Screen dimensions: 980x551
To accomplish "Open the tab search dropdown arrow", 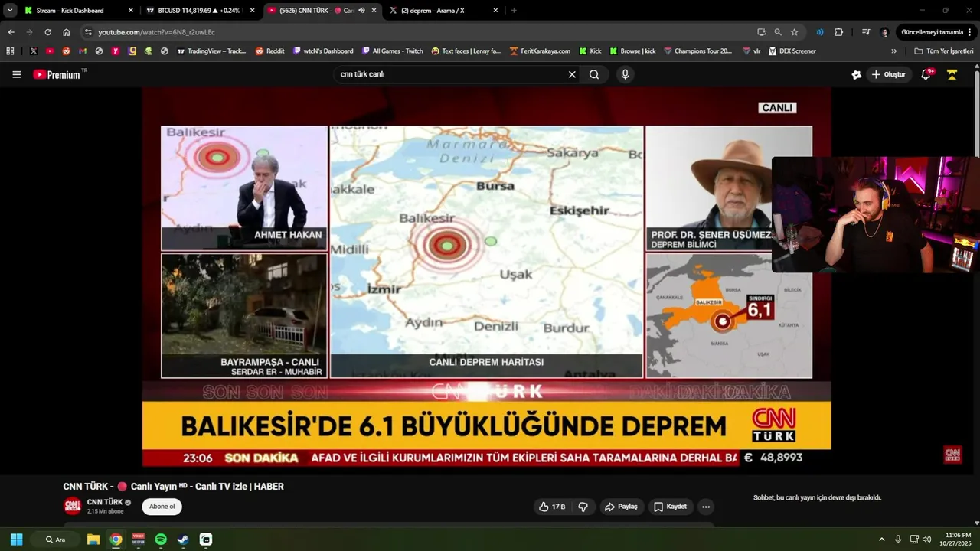I will pyautogui.click(x=10, y=11).
